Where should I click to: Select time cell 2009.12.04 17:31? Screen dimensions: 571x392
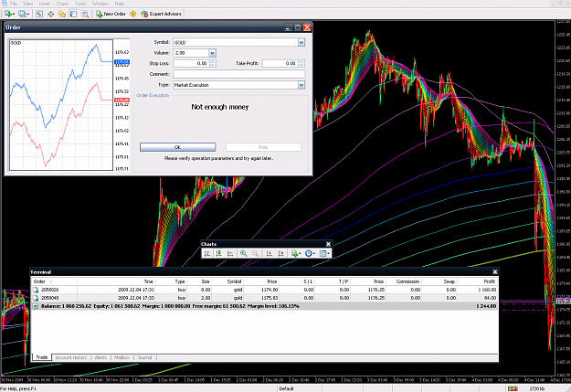(136, 290)
